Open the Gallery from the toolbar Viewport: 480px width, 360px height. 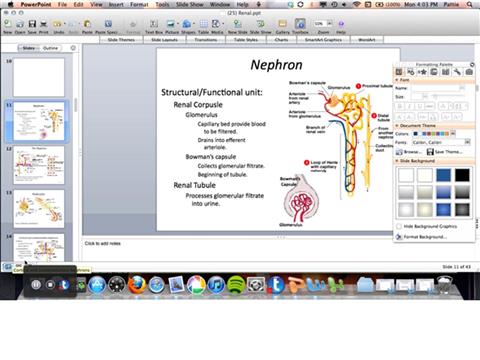coord(282,24)
